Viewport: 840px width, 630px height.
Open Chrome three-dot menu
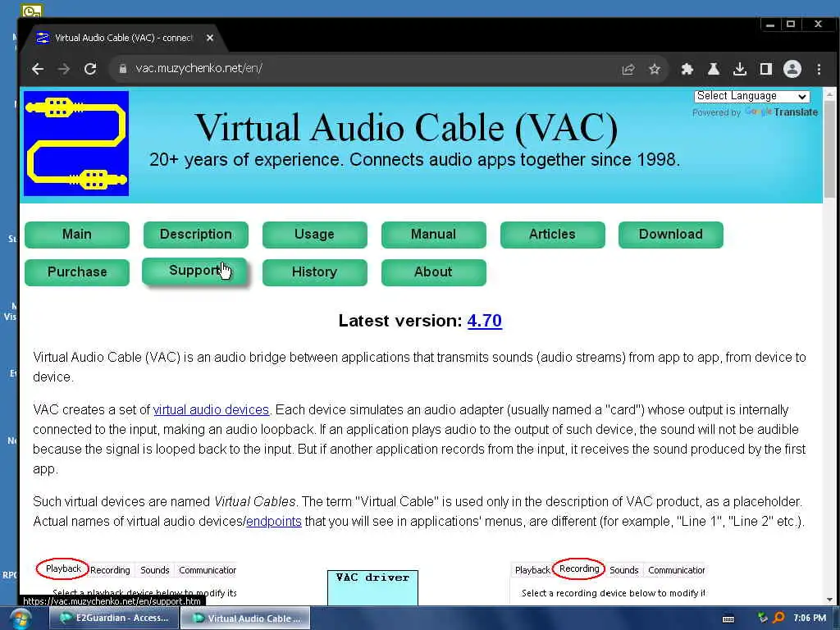pos(819,69)
